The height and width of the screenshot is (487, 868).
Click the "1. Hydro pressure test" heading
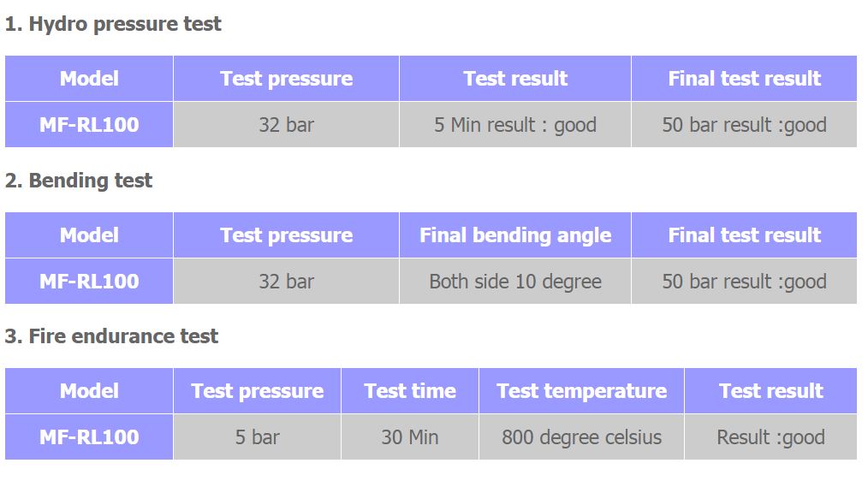[x=113, y=24]
